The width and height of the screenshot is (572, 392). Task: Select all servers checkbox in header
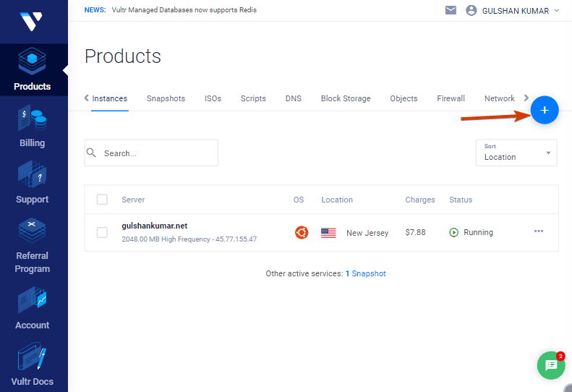[x=102, y=200]
